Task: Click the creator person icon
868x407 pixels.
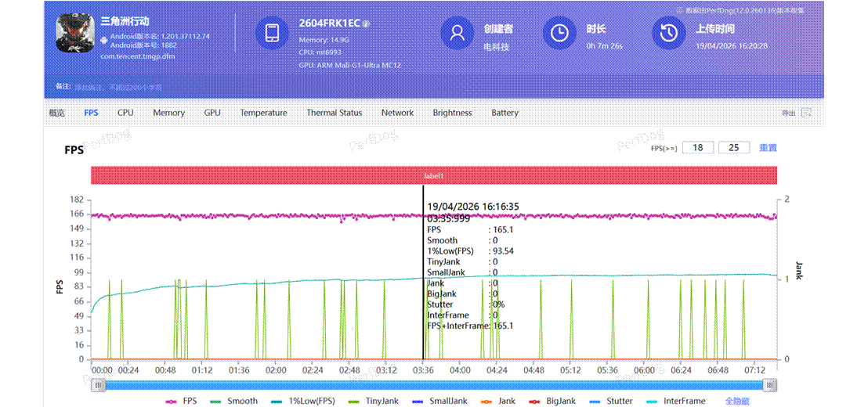Action: [x=457, y=33]
